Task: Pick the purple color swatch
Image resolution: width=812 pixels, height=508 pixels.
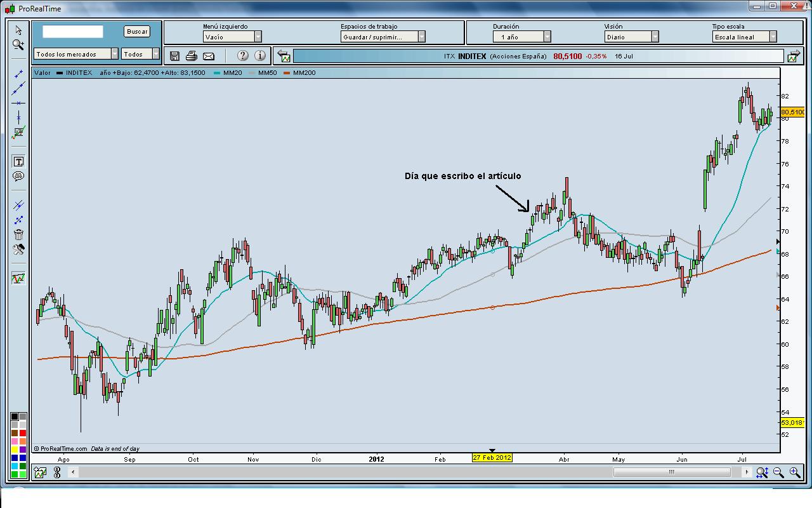Action: coord(23,450)
